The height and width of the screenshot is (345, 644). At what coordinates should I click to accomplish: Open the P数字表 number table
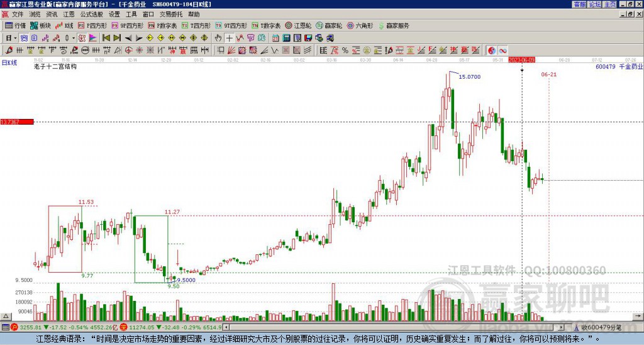tap(162, 25)
